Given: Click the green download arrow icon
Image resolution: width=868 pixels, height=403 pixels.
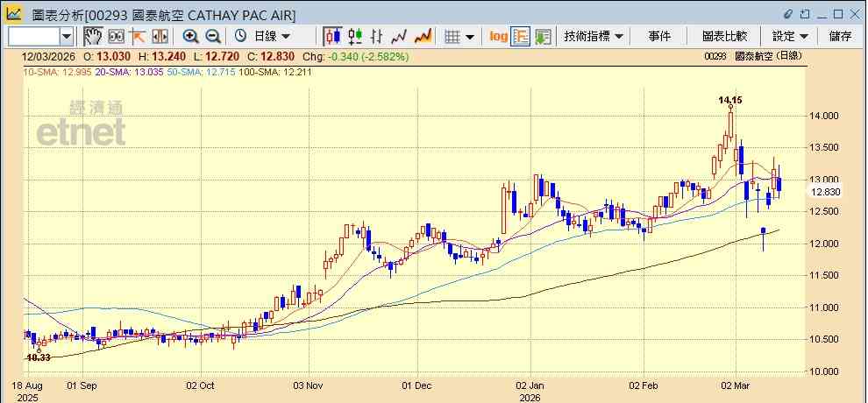Looking at the screenshot, I should (543, 37).
